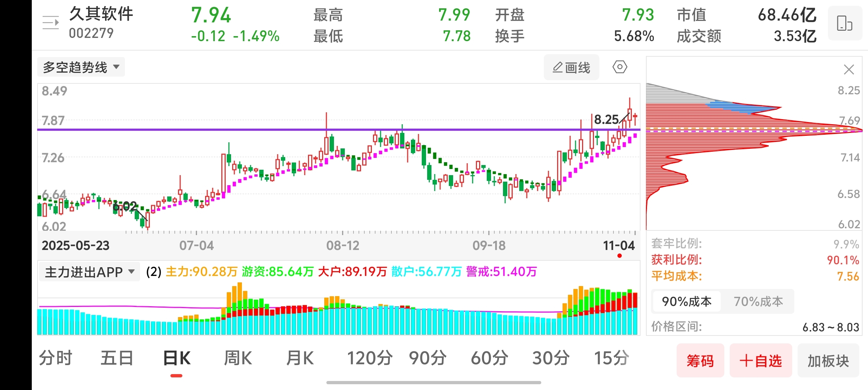Expand the 多空趋势线 indicator dropdown
Image resolution: width=868 pixels, height=390 pixels.
81,67
